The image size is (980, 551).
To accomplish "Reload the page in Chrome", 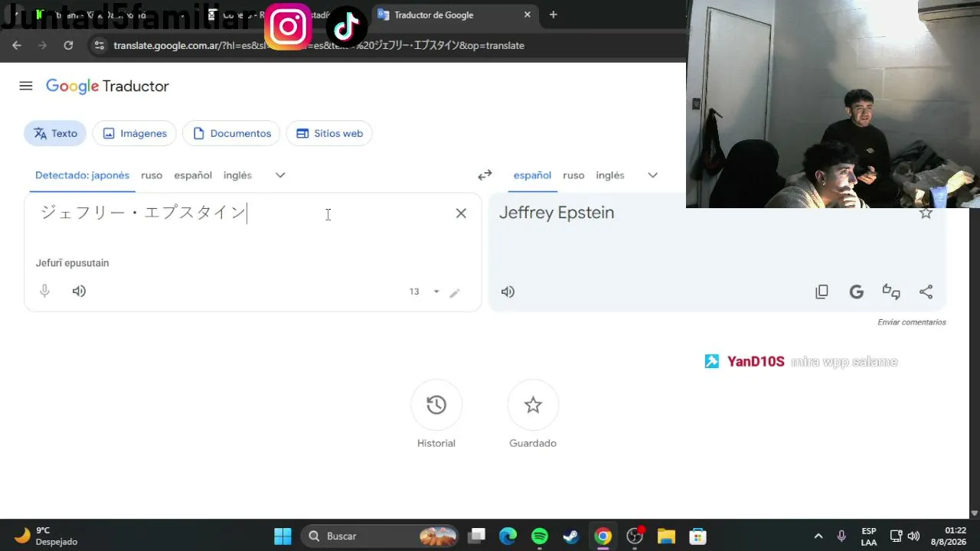I will pyautogui.click(x=68, y=45).
